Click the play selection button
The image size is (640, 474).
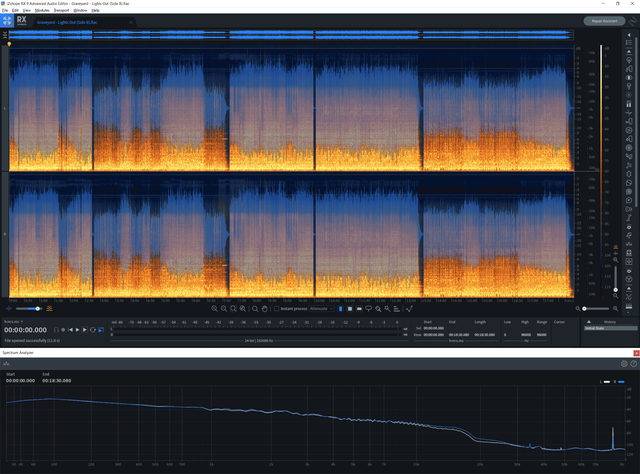pos(85,330)
